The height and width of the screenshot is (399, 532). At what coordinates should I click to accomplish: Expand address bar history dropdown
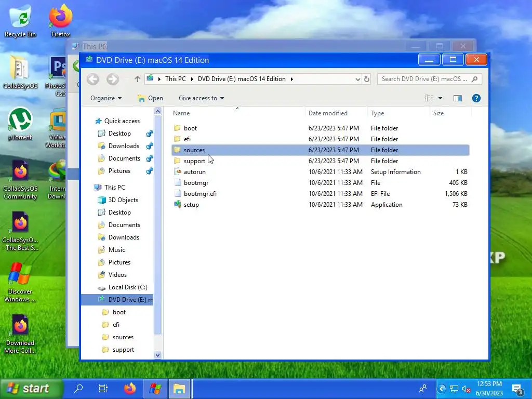[x=357, y=79]
